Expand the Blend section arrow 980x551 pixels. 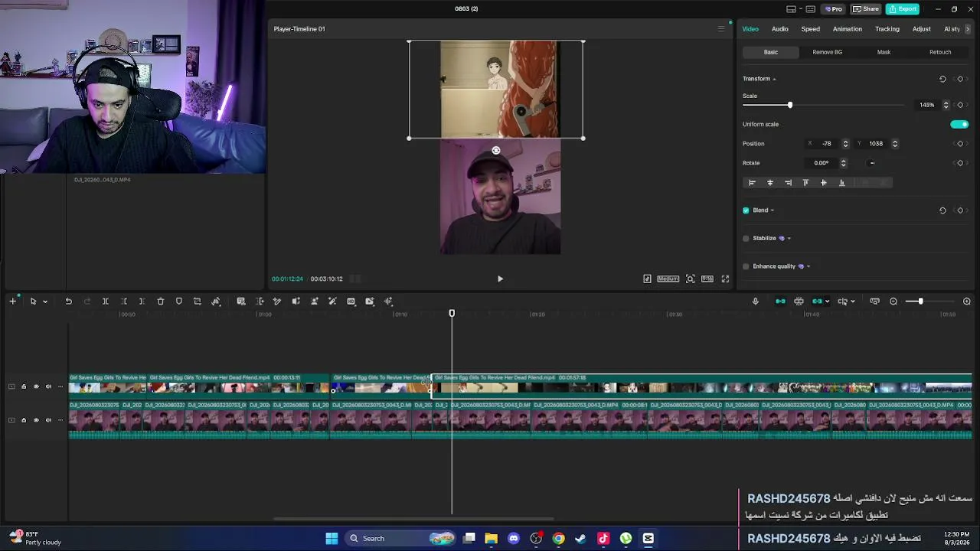(772, 210)
